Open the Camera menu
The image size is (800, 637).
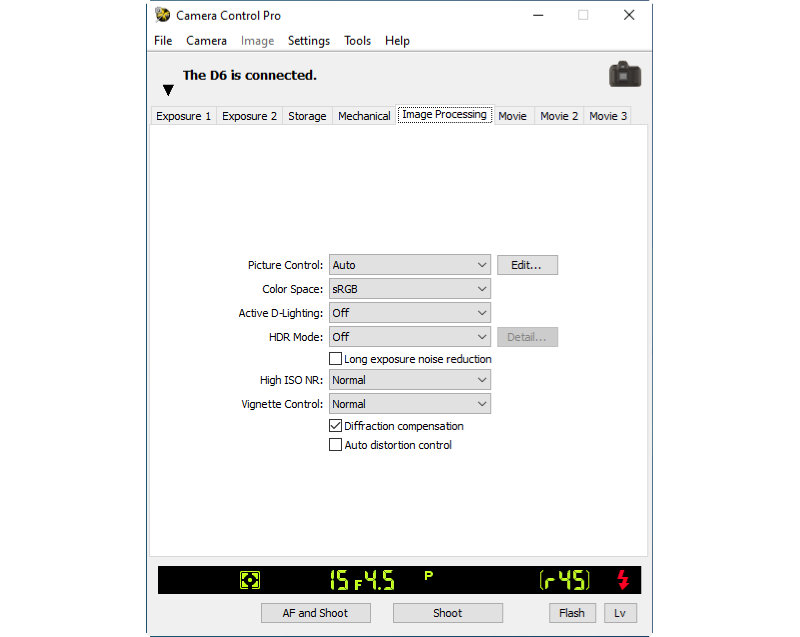206,41
